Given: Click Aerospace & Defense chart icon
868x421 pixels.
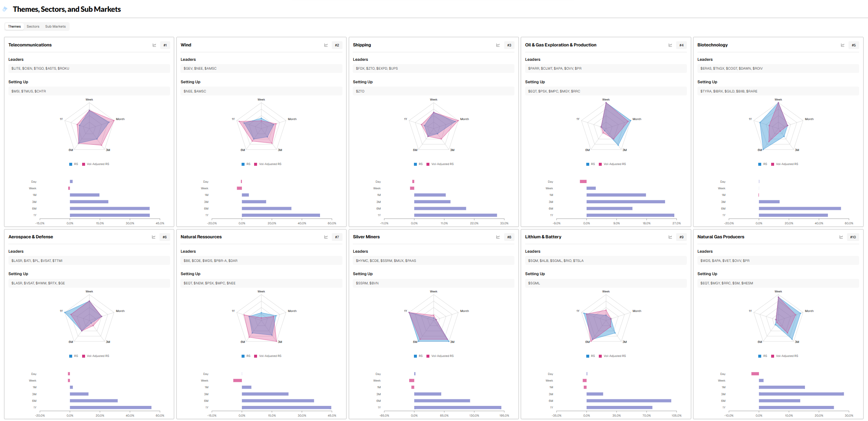Looking at the screenshot, I should point(154,237).
